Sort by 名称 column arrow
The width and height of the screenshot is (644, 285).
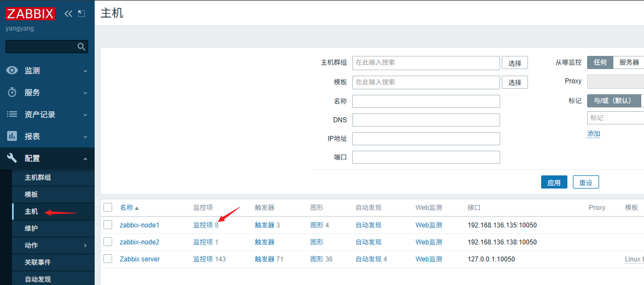(137, 208)
